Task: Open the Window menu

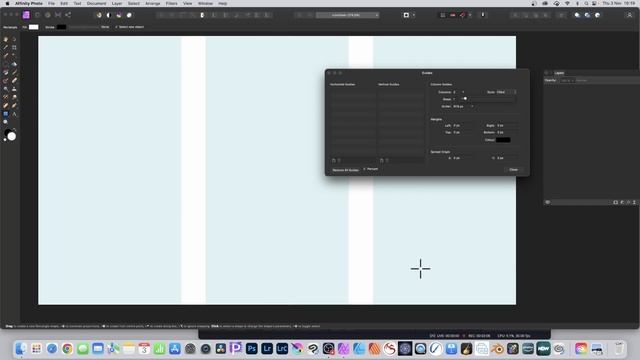Action: point(205,3)
